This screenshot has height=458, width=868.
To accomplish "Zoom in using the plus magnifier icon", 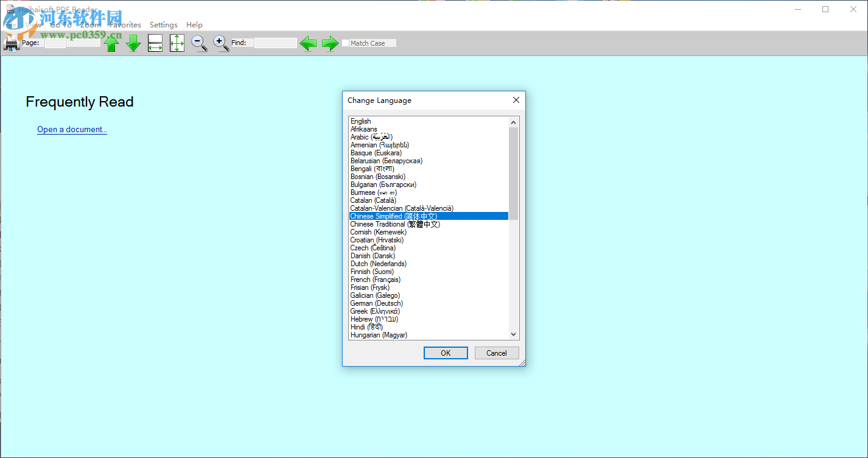I will [220, 43].
